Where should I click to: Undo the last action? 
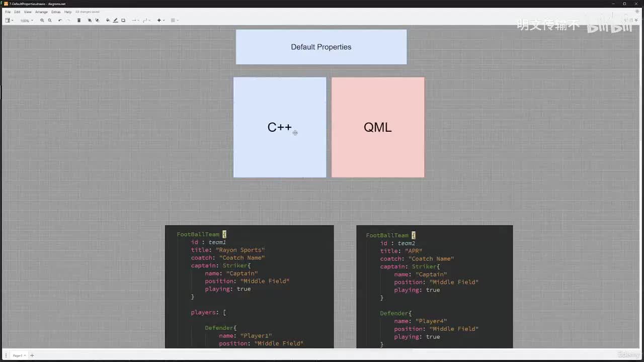point(60,21)
